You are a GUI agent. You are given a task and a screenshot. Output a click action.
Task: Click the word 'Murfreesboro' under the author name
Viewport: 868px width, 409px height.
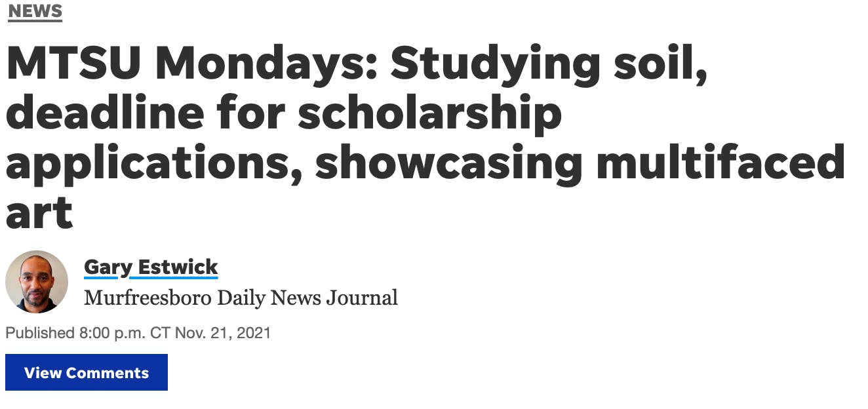(148, 298)
